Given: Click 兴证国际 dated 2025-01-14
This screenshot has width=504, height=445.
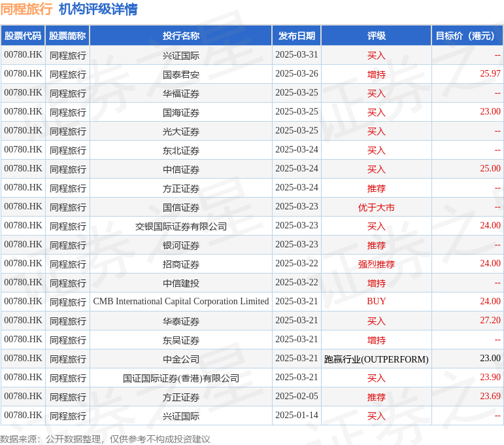Looking at the screenshot, I should [x=181, y=416].
